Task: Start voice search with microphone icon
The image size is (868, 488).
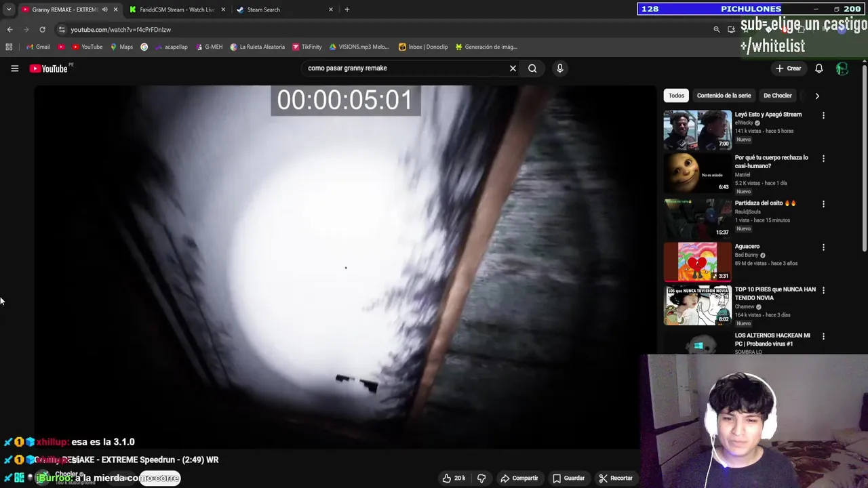Action: coord(559,68)
